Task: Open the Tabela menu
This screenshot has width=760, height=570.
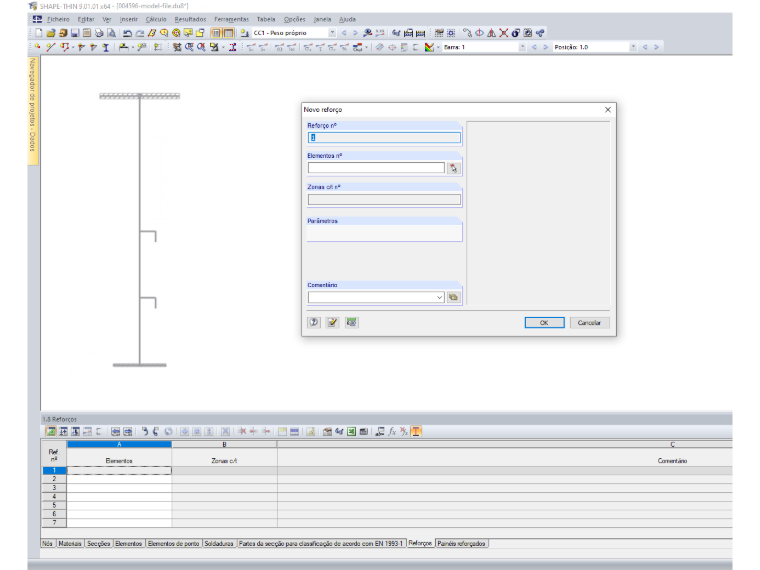Action: [x=266, y=19]
